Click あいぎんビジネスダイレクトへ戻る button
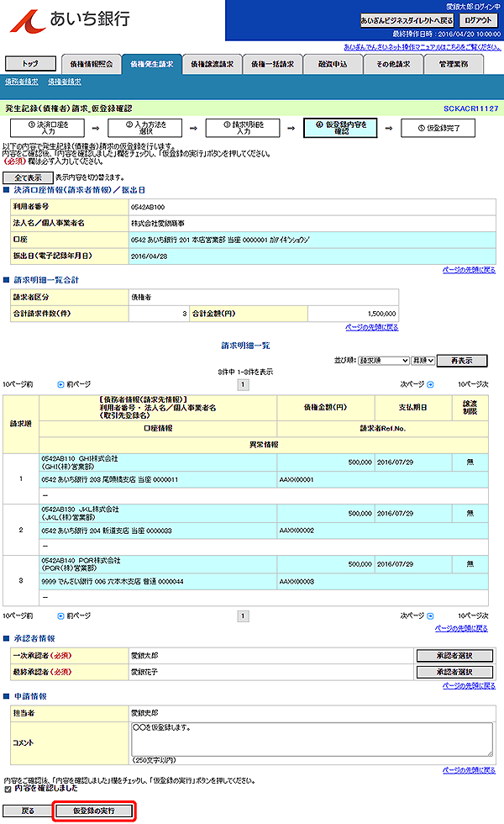The image size is (504, 824). [x=407, y=20]
